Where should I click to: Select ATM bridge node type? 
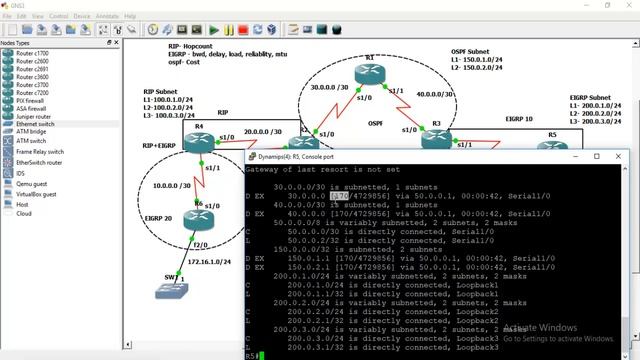click(x=31, y=132)
